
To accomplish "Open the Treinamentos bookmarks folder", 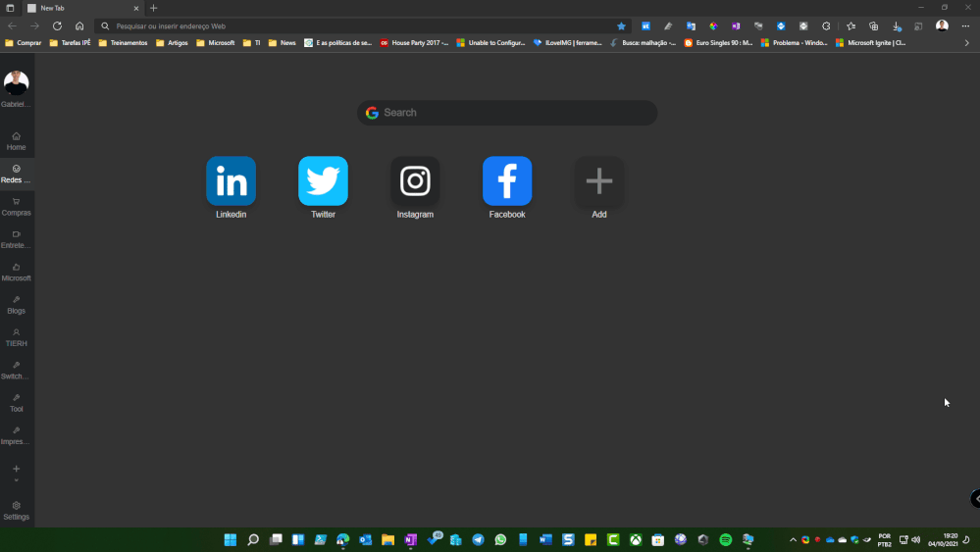I will click(124, 43).
